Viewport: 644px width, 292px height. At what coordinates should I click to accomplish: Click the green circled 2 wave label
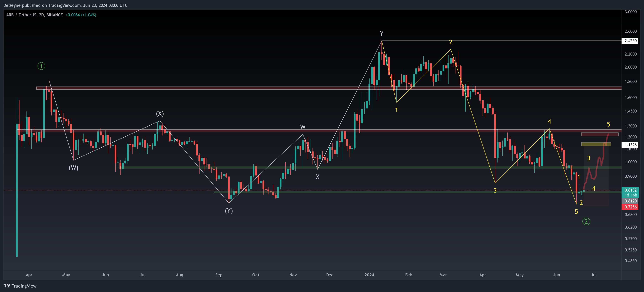tap(586, 221)
